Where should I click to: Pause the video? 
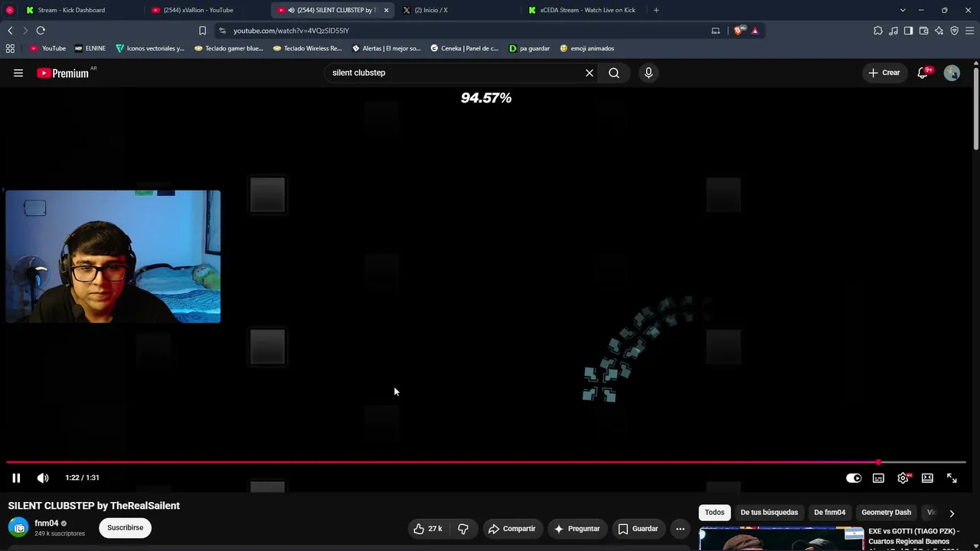coord(16,478)
